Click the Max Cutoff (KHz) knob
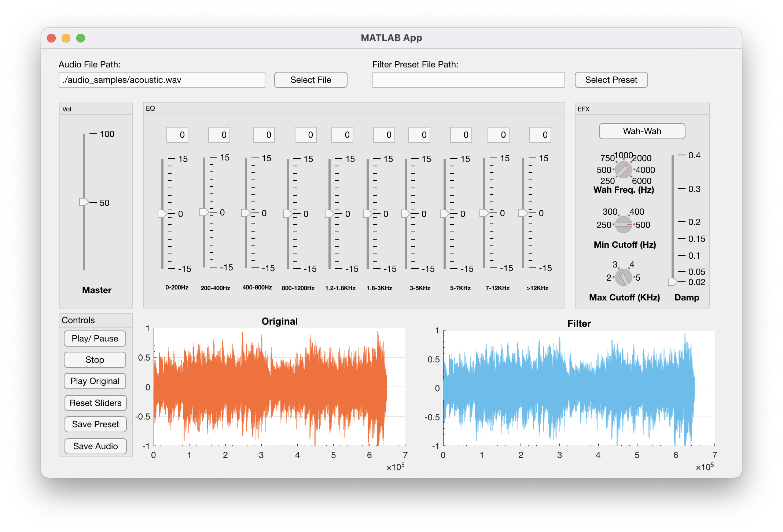 pos(623,277)
